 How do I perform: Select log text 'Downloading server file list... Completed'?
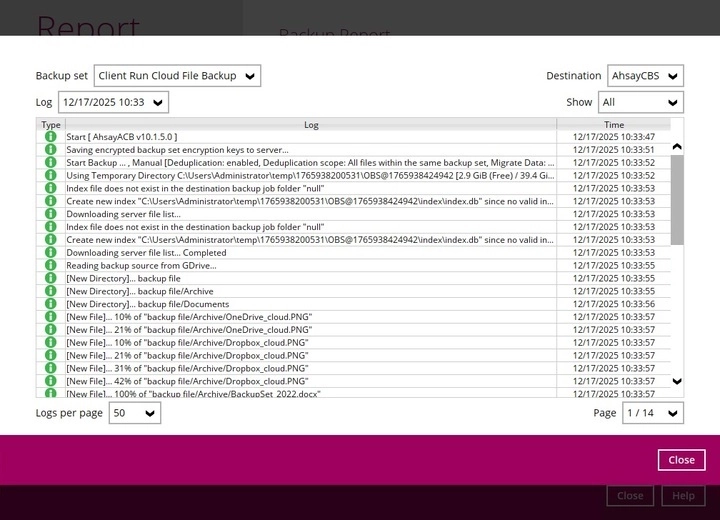click(146, 253)
